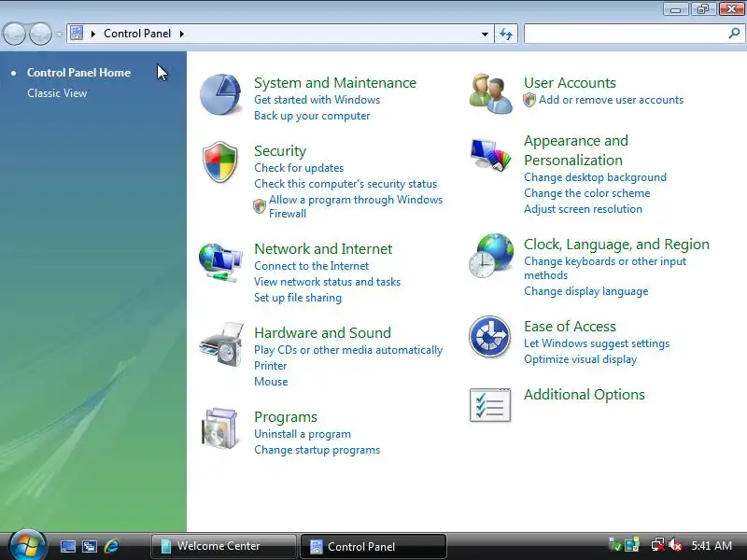Open System and Maintenance heading
Viewport: 747px width, 560px height.
click(335, 83)
